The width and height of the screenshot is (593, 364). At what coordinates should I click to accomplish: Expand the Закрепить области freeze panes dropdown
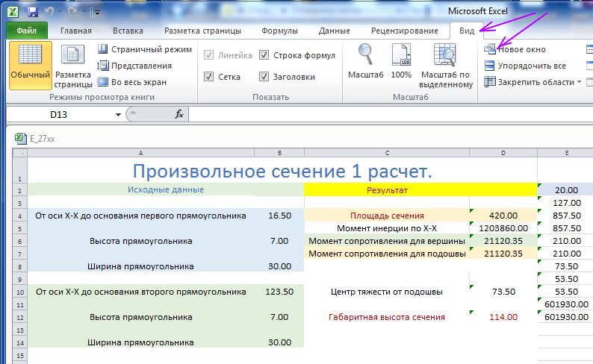tap(580, 82)
